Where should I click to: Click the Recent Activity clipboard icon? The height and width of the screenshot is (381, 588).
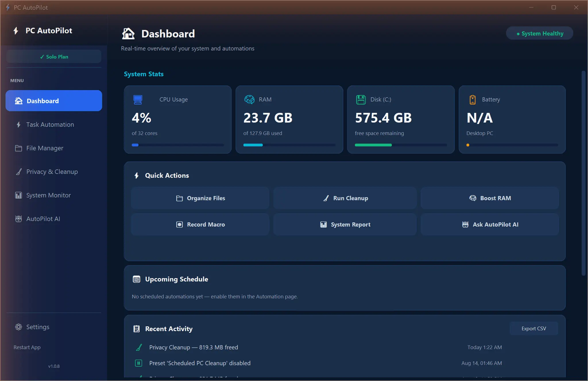[137, 329]
